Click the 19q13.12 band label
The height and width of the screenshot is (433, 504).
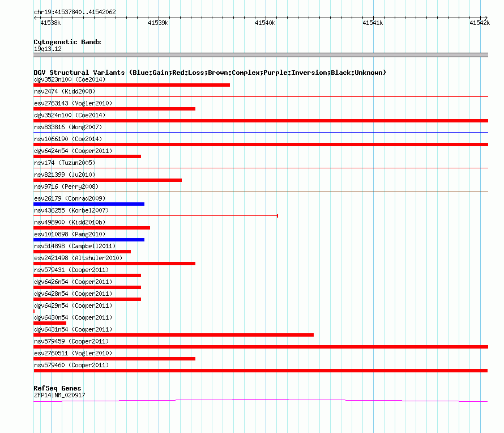(x=48, y=49)
